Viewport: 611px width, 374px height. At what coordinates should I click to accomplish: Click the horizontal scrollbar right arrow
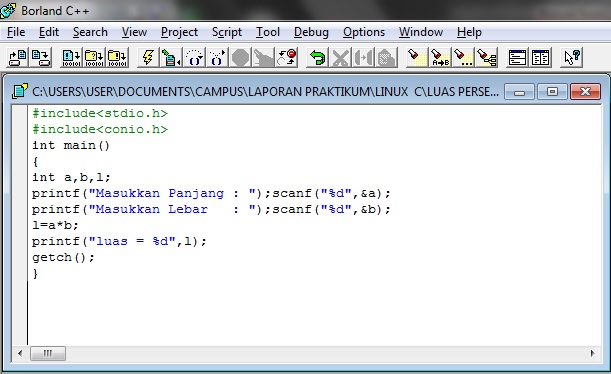pos(593,353)
